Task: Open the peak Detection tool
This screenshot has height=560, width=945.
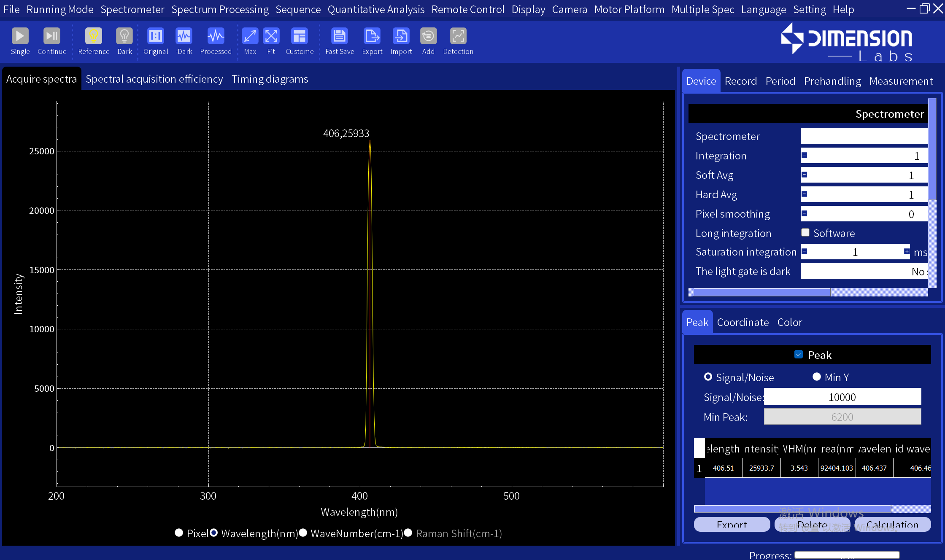Action: coord(458,37)
